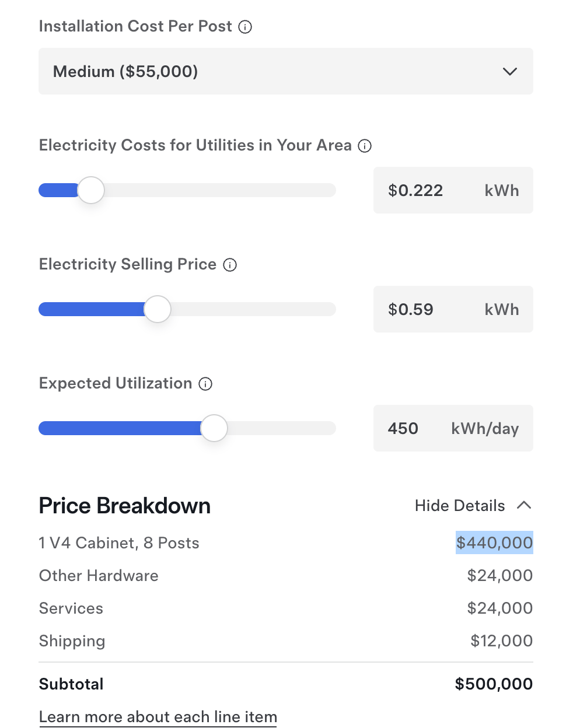The width and height of the screenshot is (573, 728).
Task: Collapse the Price Breakdown with Hide Details
Action: [x=460, y=506]
